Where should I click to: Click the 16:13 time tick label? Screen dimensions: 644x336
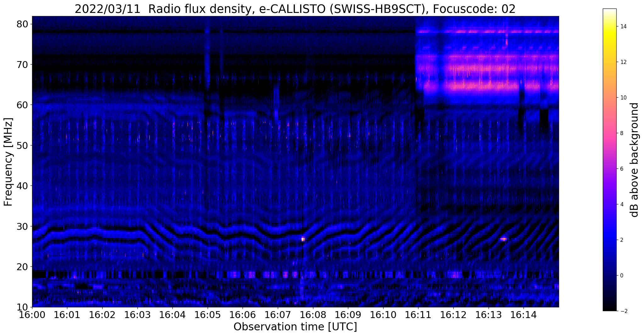[x=489, y=315]
